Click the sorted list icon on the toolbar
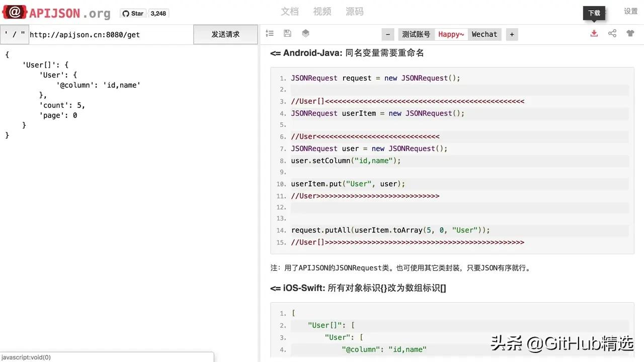Image resolution: width=644 pixels, height=362 pixels. click(x=269, y=33)
